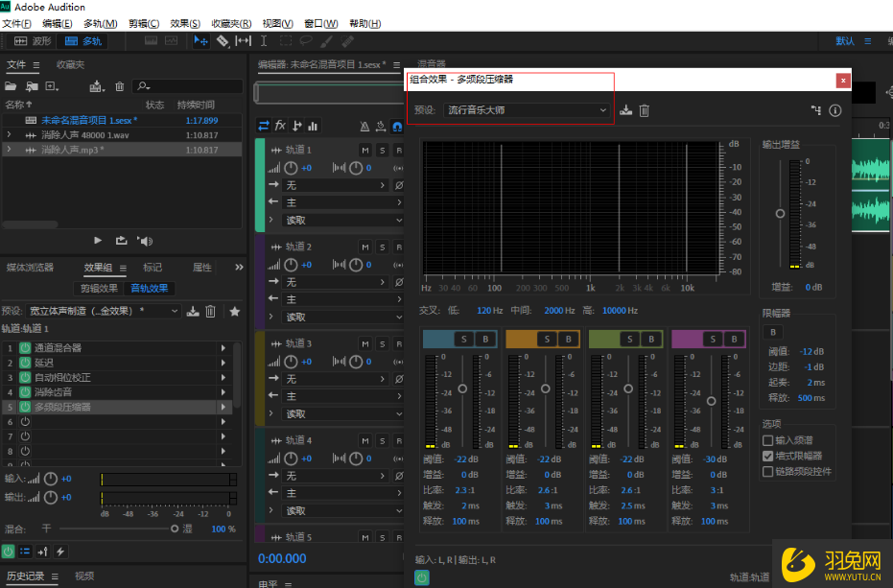Click 输出增益 slider handle
This screenshot has width=893, height=588.
[x=780, y=214]
